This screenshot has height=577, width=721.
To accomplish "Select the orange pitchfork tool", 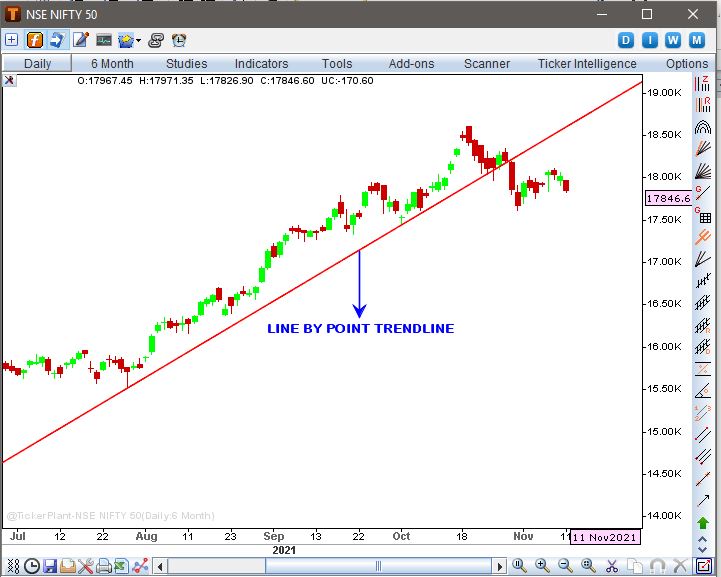I will pyautogui.click(x=702, y=237).
